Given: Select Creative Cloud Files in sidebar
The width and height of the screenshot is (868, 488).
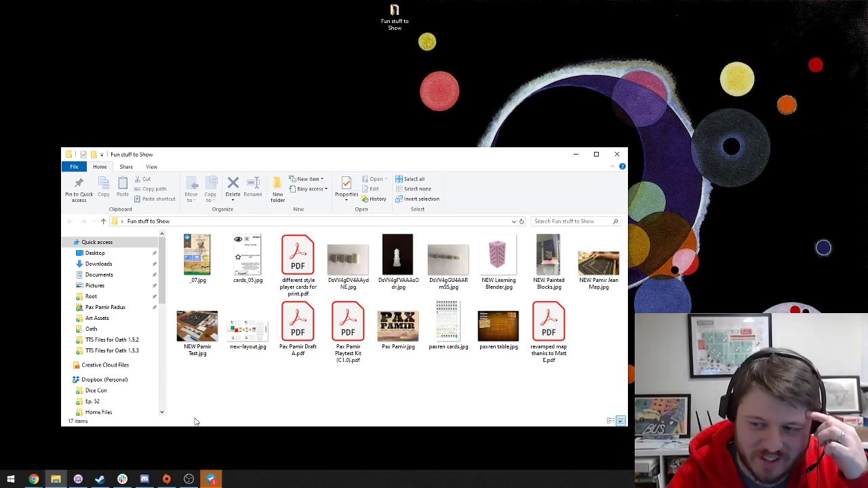Looking at the screenshot, I should tap(105, 365).
